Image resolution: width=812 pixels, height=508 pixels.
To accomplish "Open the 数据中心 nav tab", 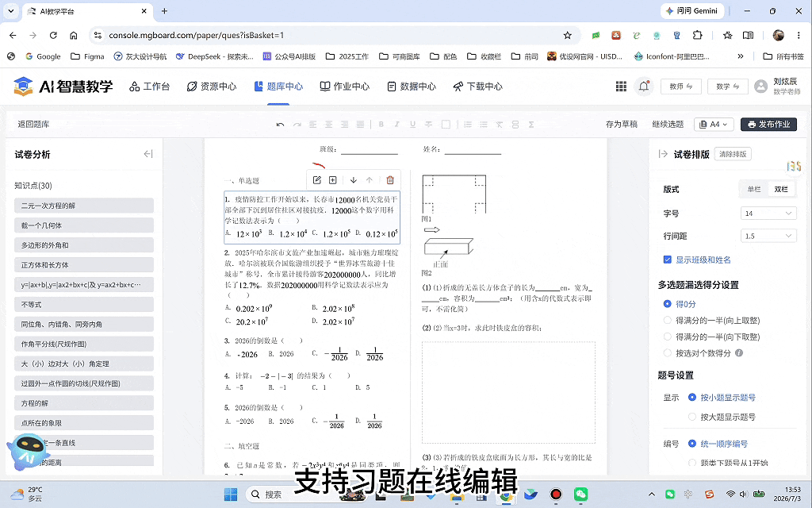I will (412, 87).
